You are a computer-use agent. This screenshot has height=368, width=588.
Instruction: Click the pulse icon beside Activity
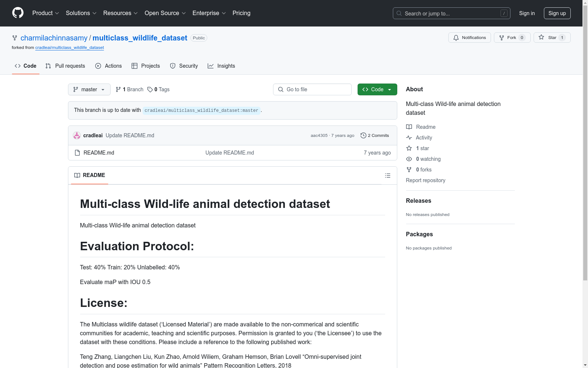point(409,138)
